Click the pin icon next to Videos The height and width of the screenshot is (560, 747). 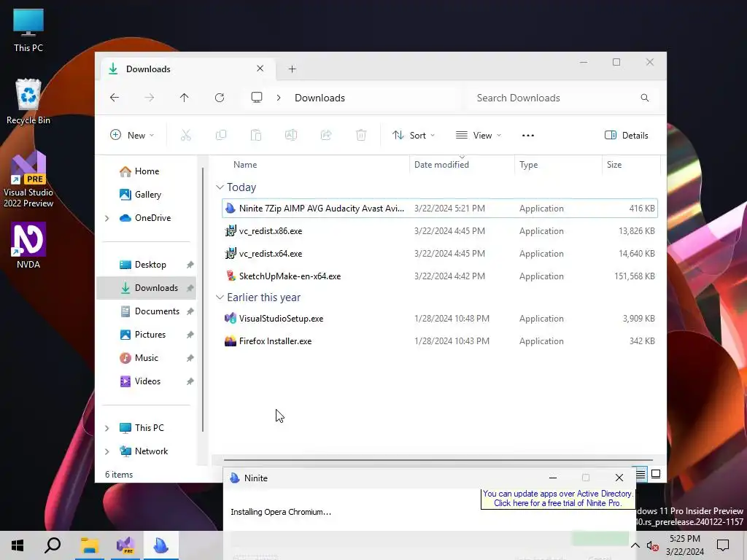pyautogui.click(x=190, y=381)
